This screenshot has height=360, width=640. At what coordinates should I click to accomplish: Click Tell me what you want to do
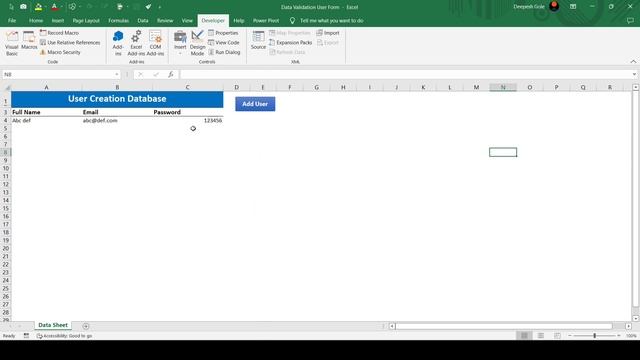point(331,20)
